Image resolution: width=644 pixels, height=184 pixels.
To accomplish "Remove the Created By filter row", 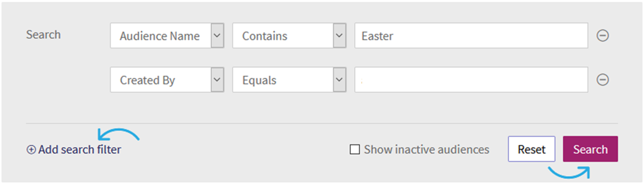I will coord(603,80).
